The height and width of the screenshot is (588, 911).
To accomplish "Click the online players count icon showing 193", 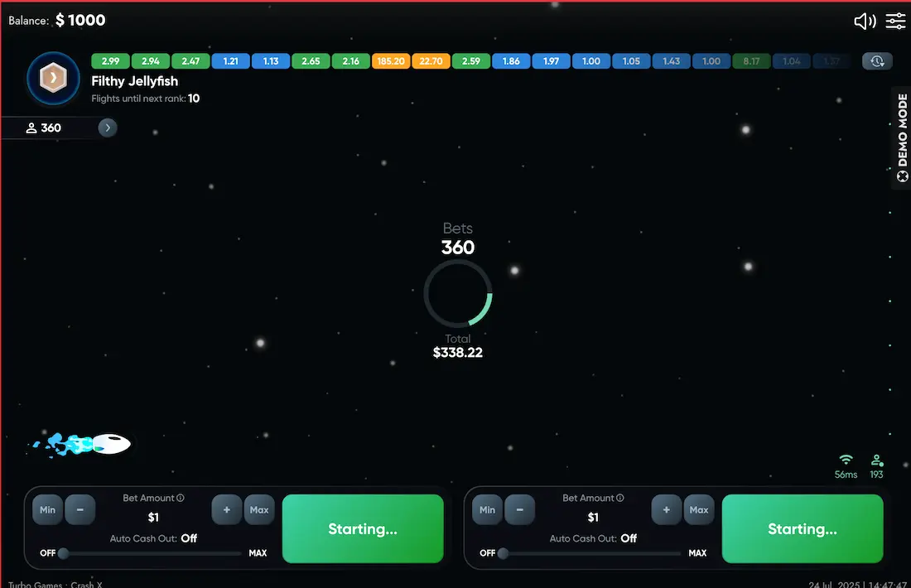I will coord(876,467).
